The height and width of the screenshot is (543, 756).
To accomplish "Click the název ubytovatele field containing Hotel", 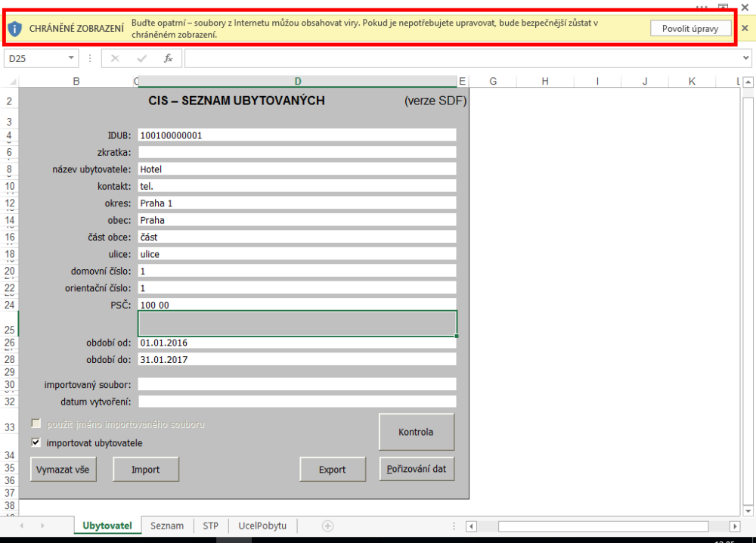I will click(297, 169).
